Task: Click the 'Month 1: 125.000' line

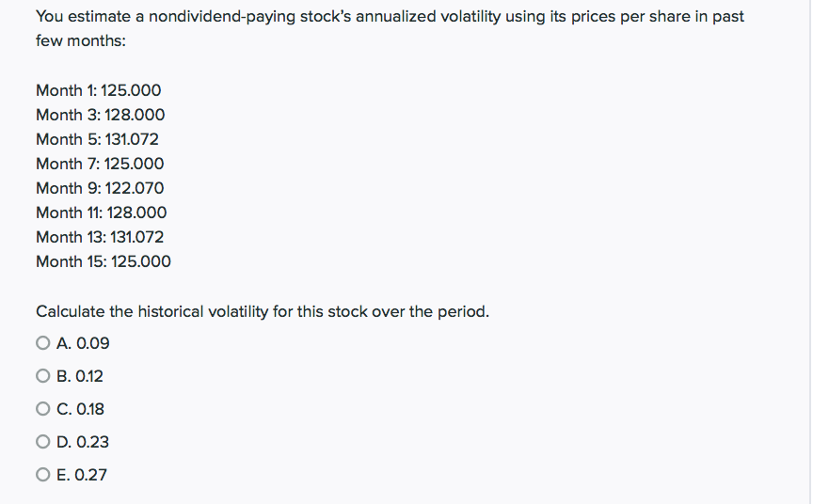Action: [x=99, y=90]
